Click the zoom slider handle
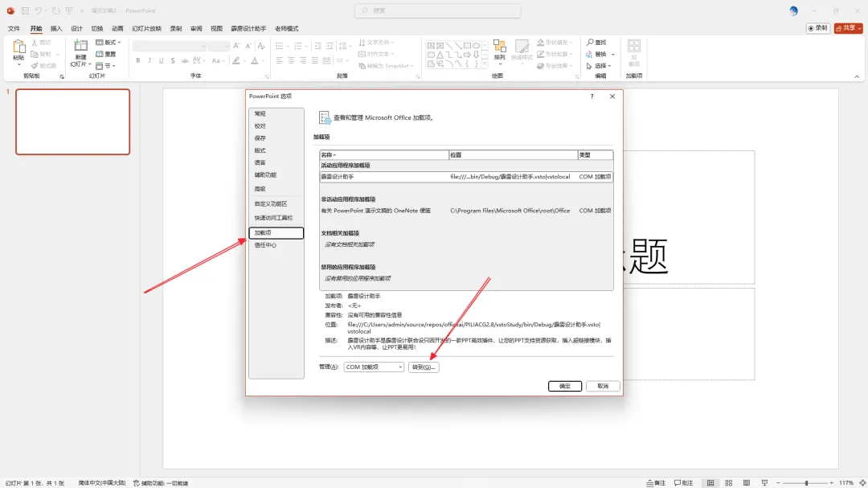Viewport: 868px width, 488px height. pyautogui.click(x=807, y=483)
